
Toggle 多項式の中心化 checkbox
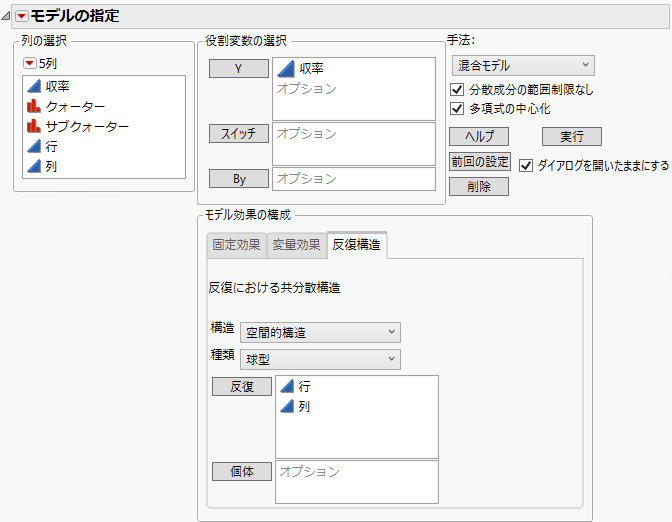pyautogui.click(x=457, y=108)
